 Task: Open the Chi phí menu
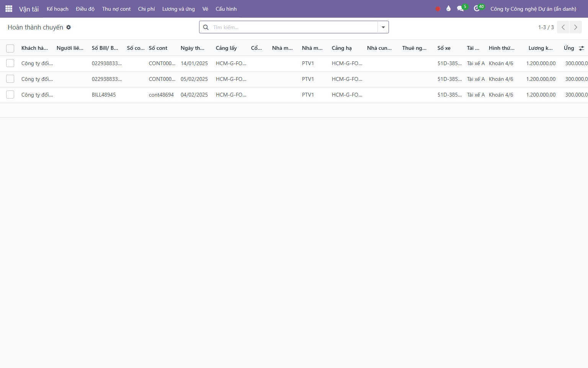[x=146, y=9]
